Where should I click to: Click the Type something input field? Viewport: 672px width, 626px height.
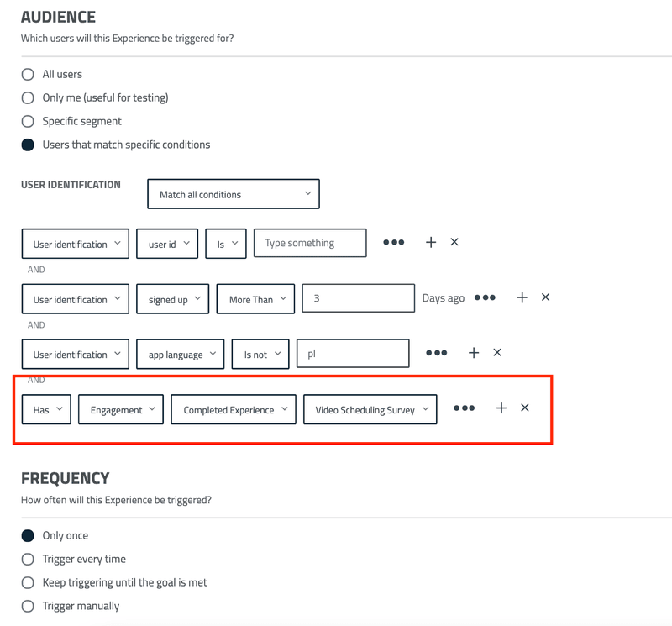pyautogui.click(x=309, y=242)
